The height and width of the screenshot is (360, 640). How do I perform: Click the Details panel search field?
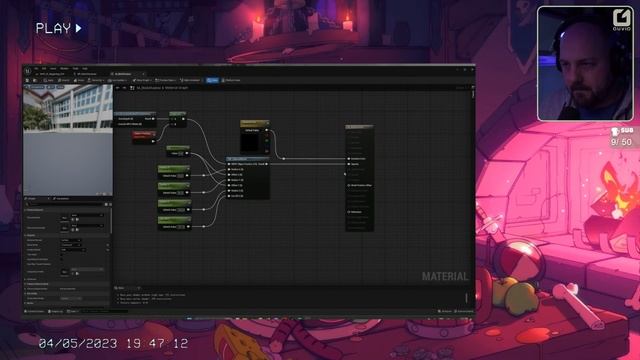pyautogui.click(x=64, y=204)
